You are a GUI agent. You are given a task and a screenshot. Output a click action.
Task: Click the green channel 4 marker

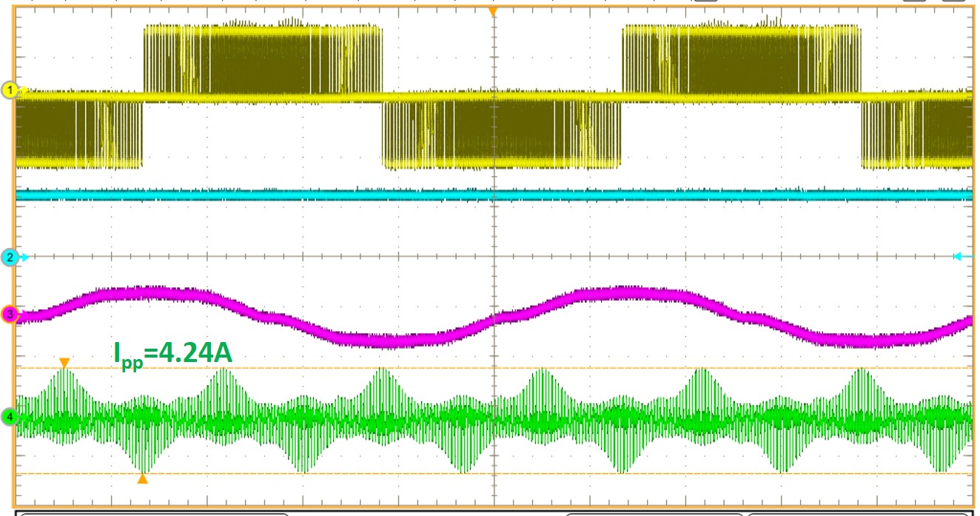click(10, 418)
